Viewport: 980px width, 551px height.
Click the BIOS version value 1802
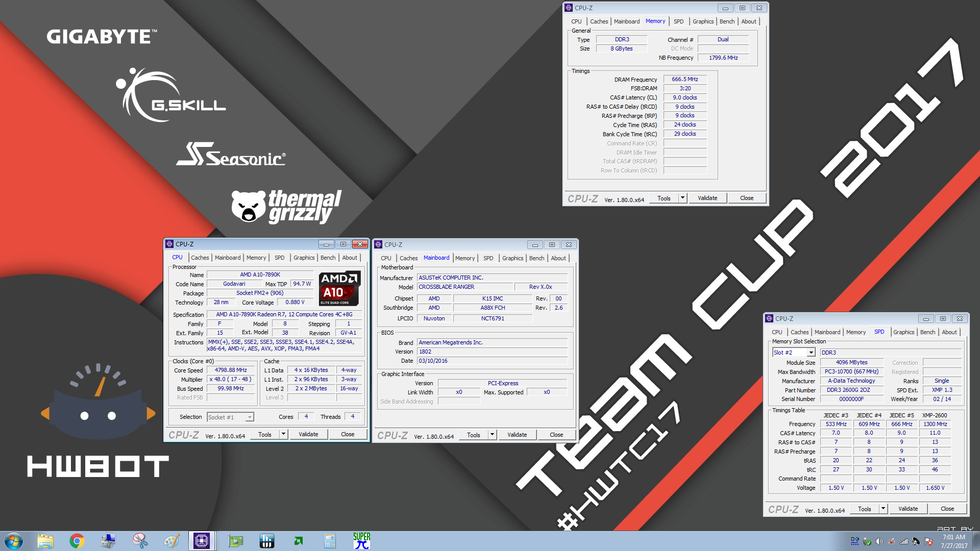tap(492, 352)
